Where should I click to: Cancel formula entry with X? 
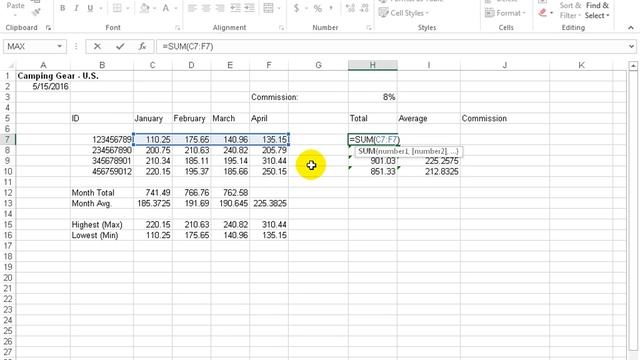[97, 47]
